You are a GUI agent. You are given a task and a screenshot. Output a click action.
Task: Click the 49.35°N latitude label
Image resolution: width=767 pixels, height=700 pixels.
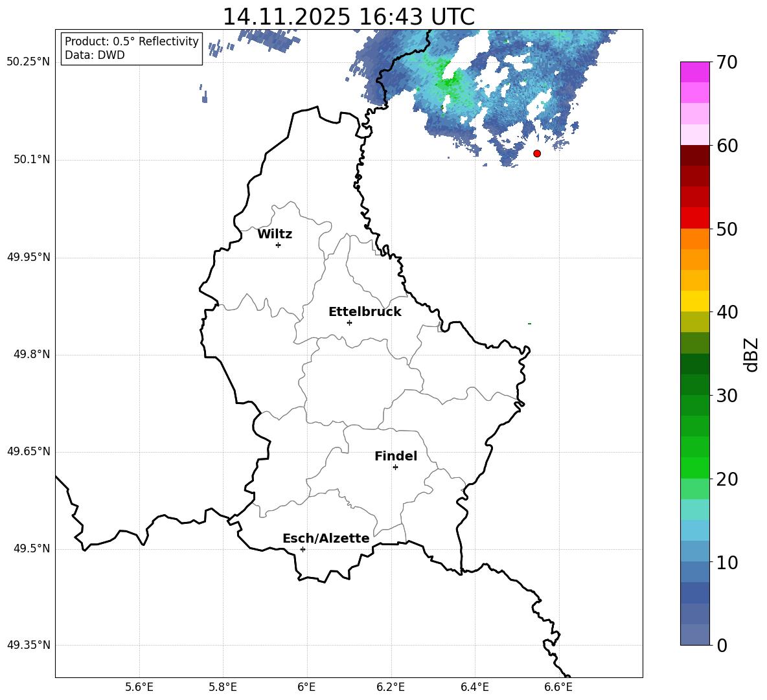coord(29,645)
